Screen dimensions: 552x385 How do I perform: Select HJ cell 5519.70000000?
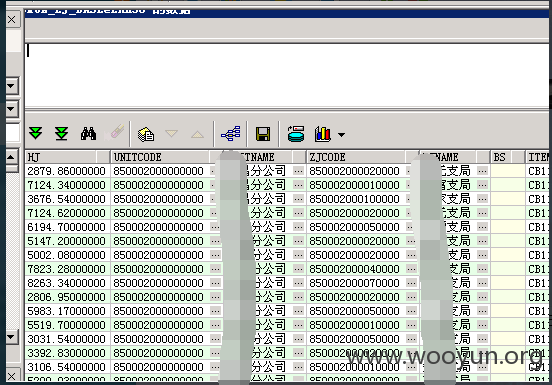(x=67, y=325)
